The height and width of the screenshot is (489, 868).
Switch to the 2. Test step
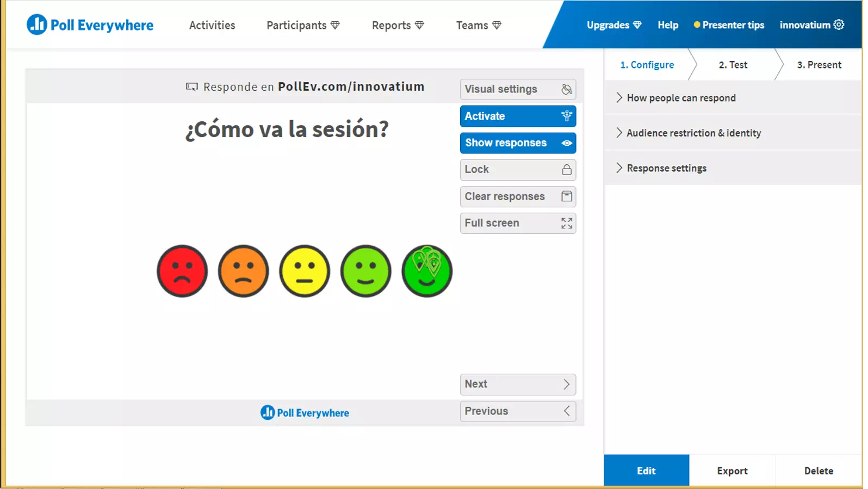[733, 65]
